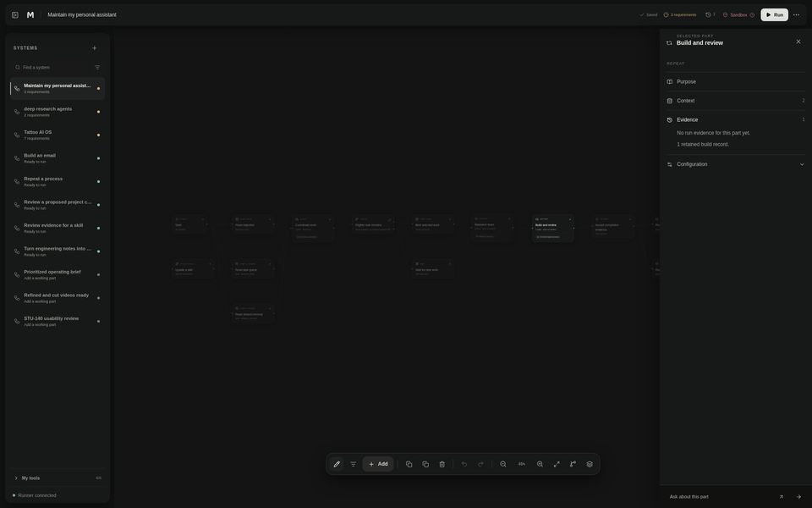The width and height of the screenshot is (812, 508).
Task: Zoom in the canvas
Action: click(540, 465)
